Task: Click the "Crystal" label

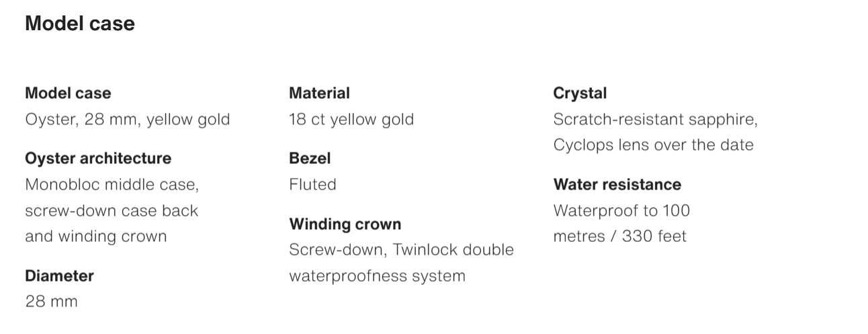Action: [580, 93]
